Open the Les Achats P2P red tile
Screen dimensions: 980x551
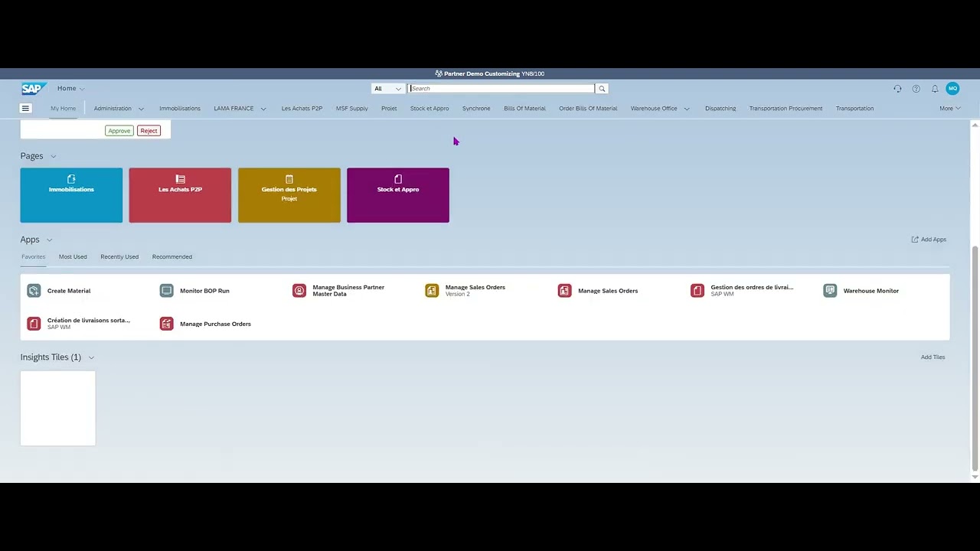click(180, 195)
